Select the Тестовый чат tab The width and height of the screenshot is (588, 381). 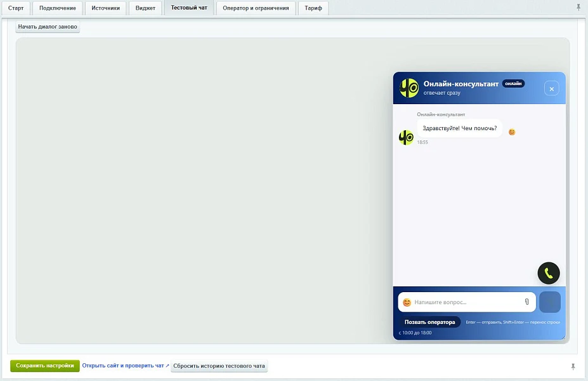(189, 8)
